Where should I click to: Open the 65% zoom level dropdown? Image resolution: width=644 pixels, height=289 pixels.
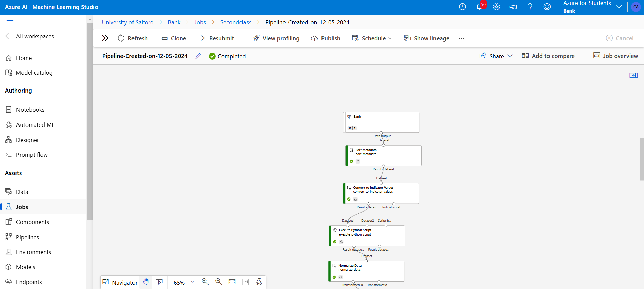click(x=184, y=282)
